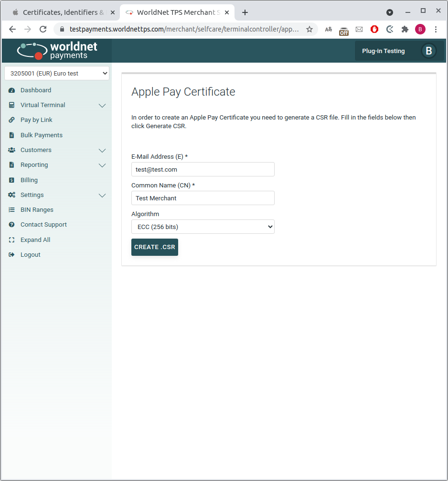The height and width of the screenshot is (481, 448).
Task: Bookmark this page with the star icon
Action: click(x=309, y=29)
